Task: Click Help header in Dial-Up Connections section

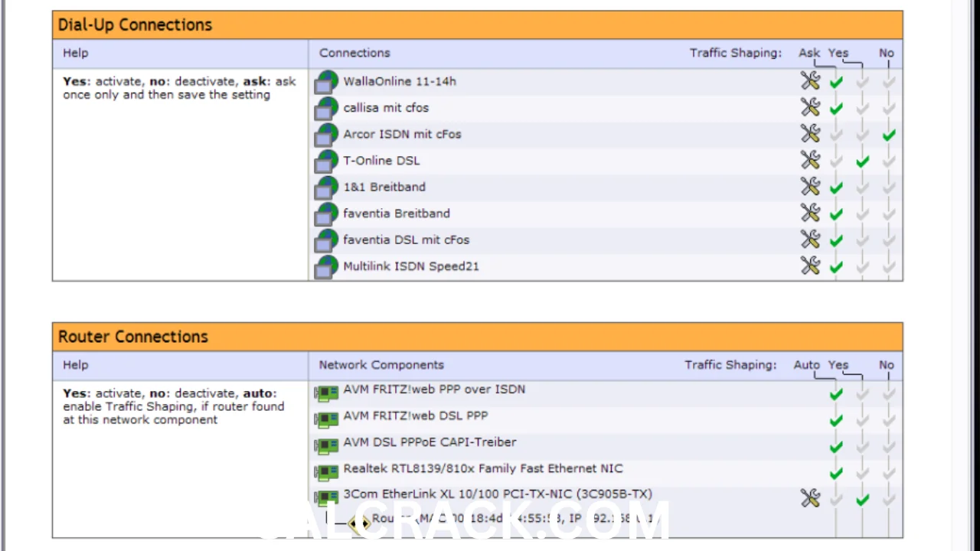Action: (x=76, y=53)
